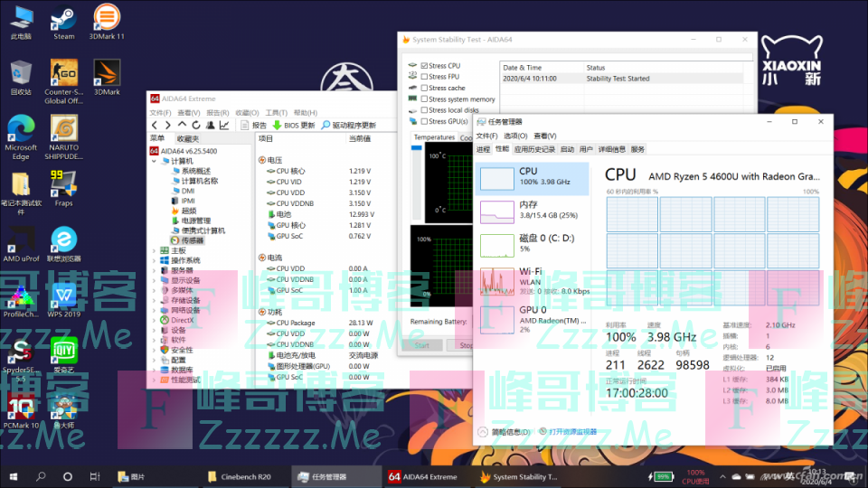
Task: Switch to System Stability Test taskbar button
Action: point(519,476)
